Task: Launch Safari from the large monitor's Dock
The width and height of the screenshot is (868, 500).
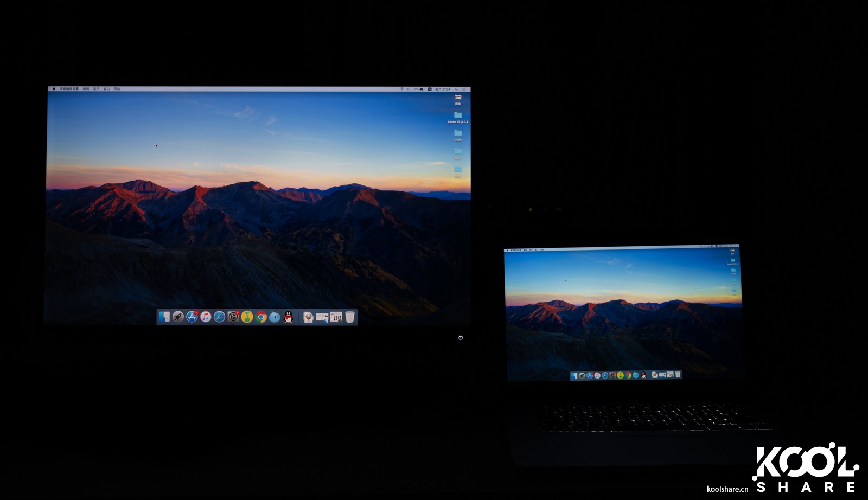Action: (x=219, y=317)
